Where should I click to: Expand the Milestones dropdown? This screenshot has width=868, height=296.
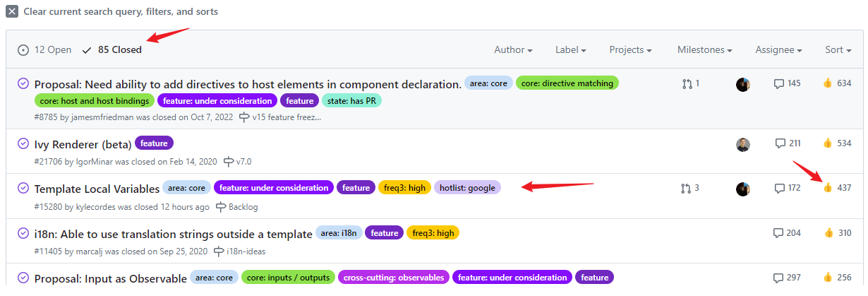[704, 50]
